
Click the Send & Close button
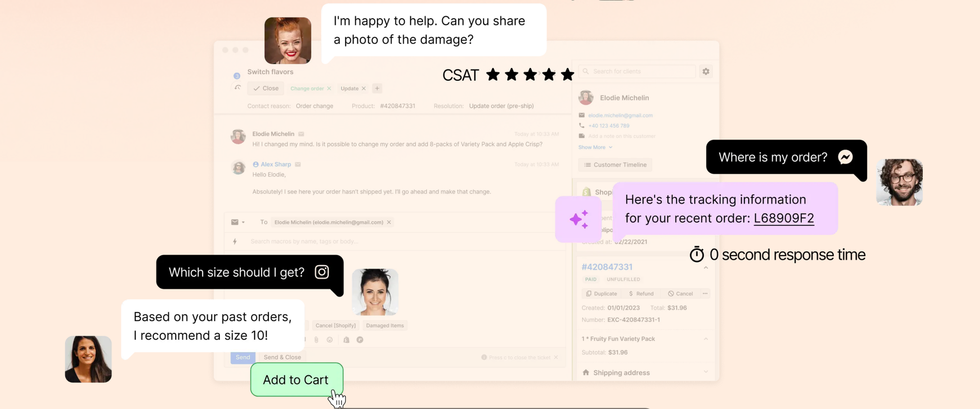(282, 358)
